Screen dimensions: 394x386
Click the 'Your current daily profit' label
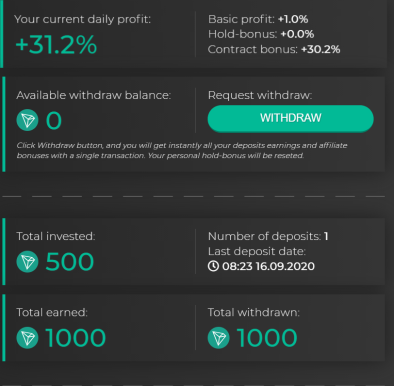83,19
